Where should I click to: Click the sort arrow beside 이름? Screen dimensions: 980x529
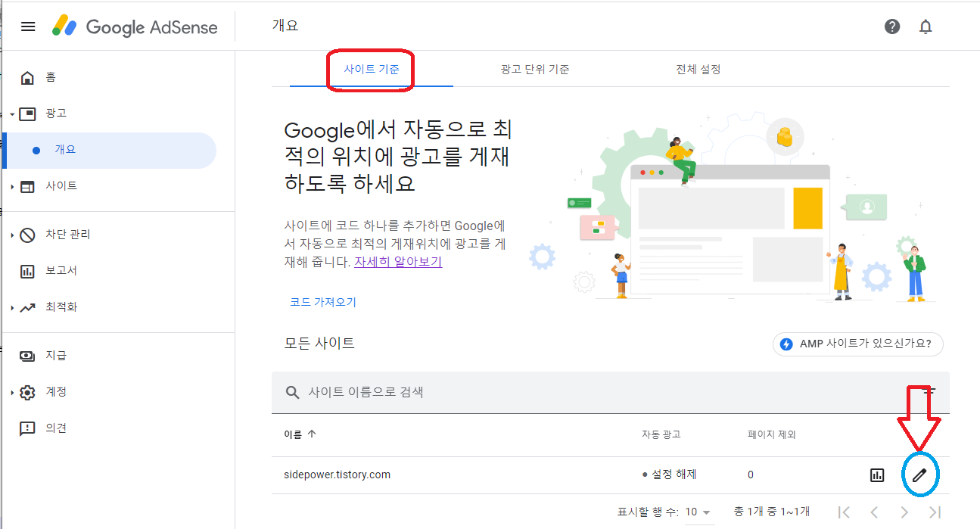click(x=312, y=434)
